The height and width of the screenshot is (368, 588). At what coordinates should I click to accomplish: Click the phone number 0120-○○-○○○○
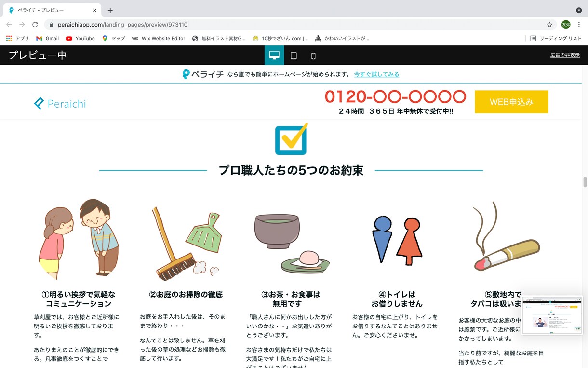(x=395, y=96)
